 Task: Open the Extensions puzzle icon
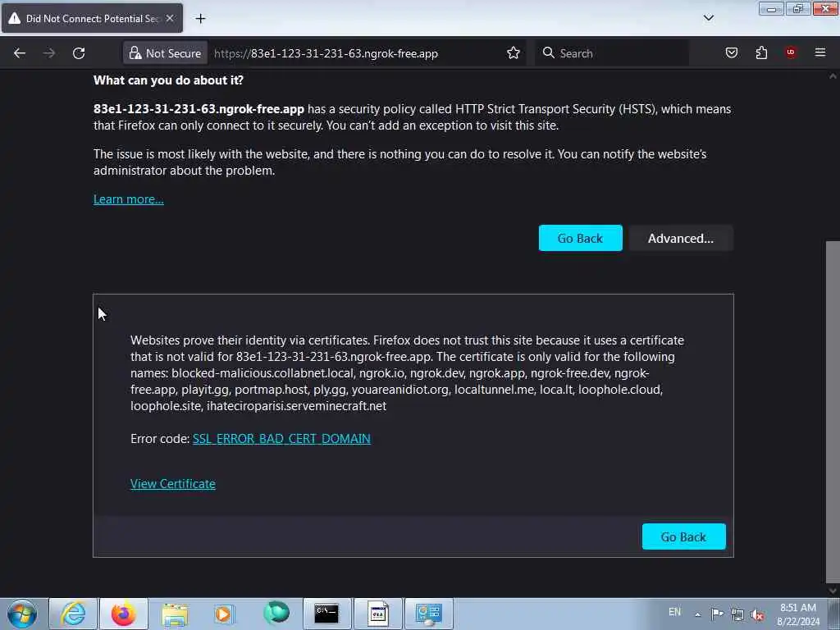(x=761, y=53)
